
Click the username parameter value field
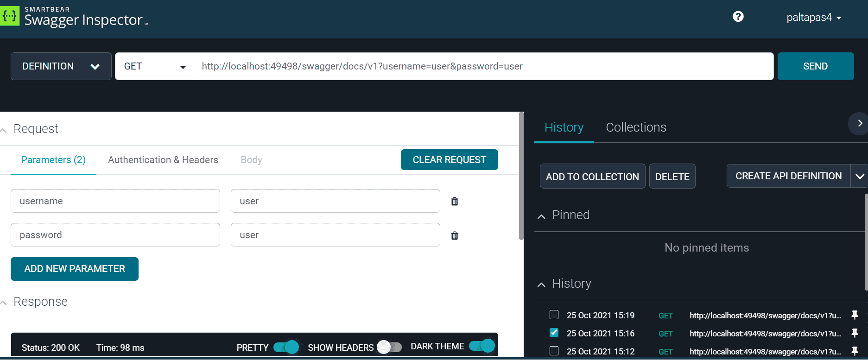pos(336,201)
